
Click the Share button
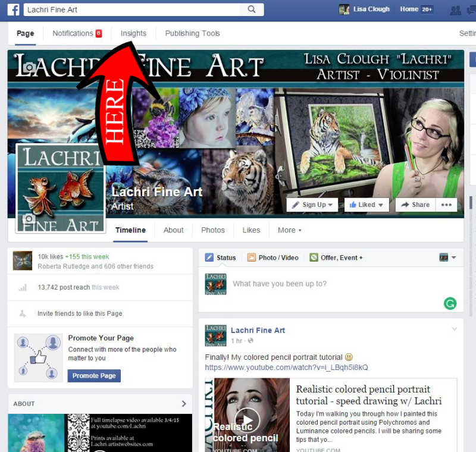coord(415,205)
